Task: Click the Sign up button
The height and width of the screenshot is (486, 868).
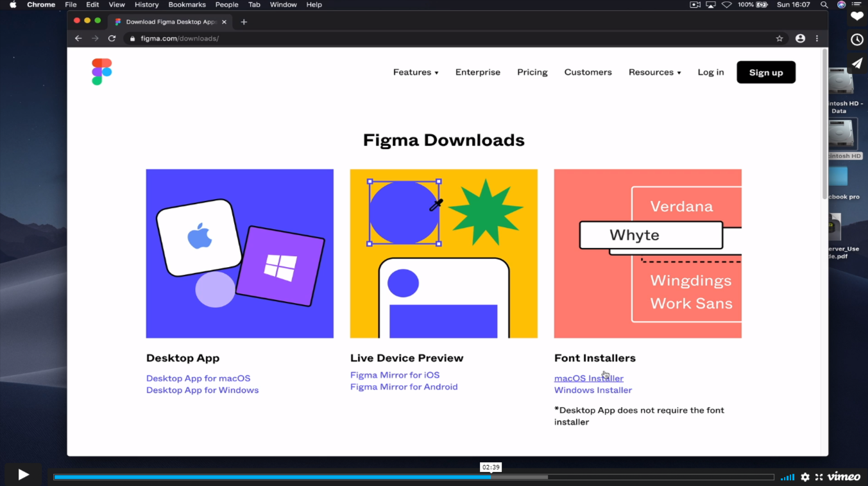Action: pyautogui.click(x=766, y=73)
